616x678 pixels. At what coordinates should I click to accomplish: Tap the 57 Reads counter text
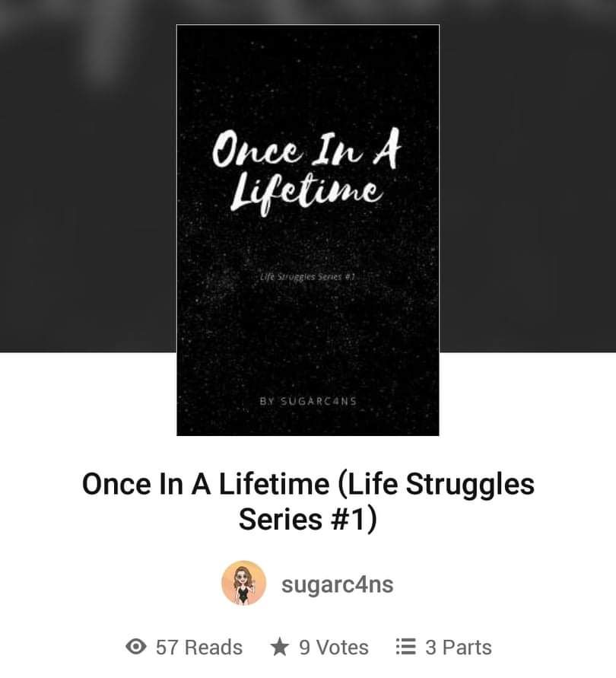click(x=198, y=648)
